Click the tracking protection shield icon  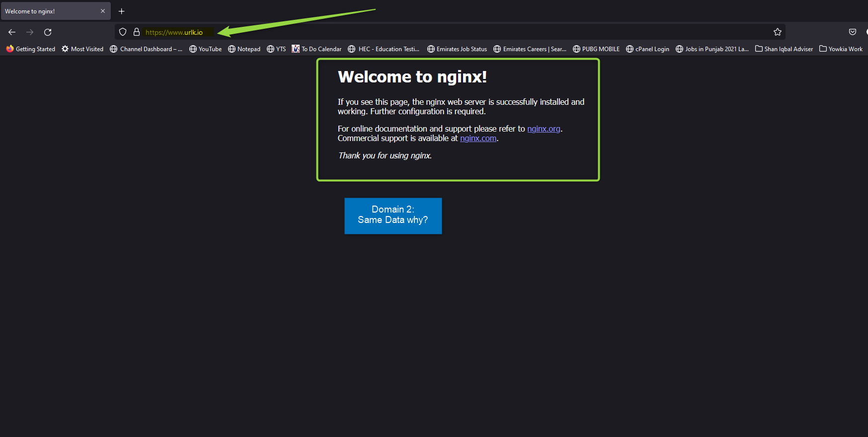coord(123,32)
